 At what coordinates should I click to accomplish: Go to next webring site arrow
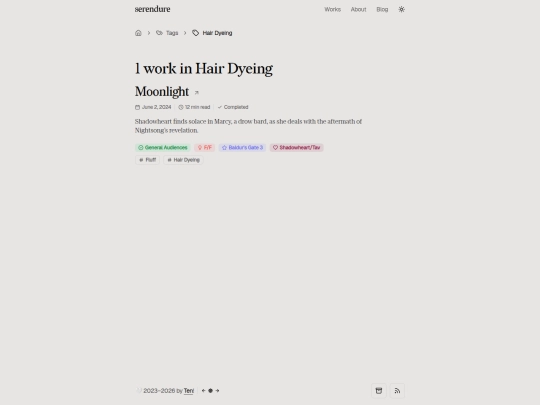(217, 391)
